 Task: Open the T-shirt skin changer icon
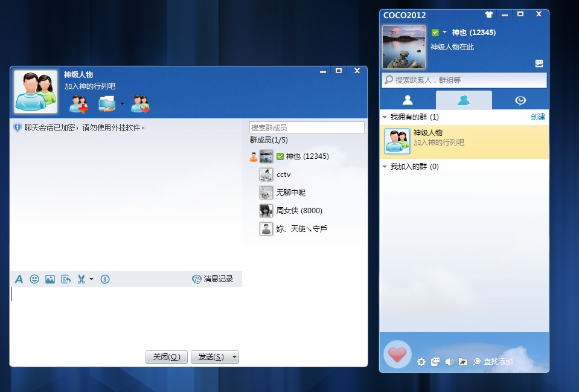488,14
